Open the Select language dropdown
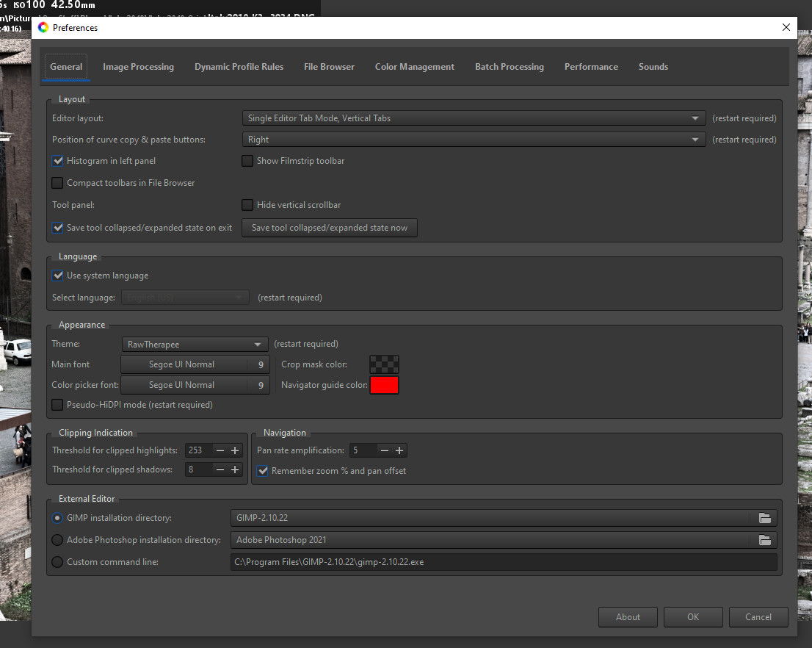This screenshot has width=812, height=648. [186, 298]
